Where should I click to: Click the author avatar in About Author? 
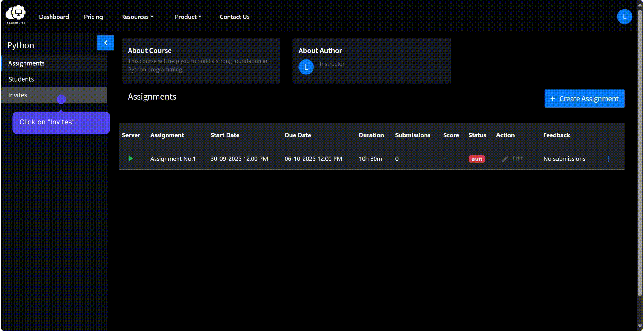(306, 67)
